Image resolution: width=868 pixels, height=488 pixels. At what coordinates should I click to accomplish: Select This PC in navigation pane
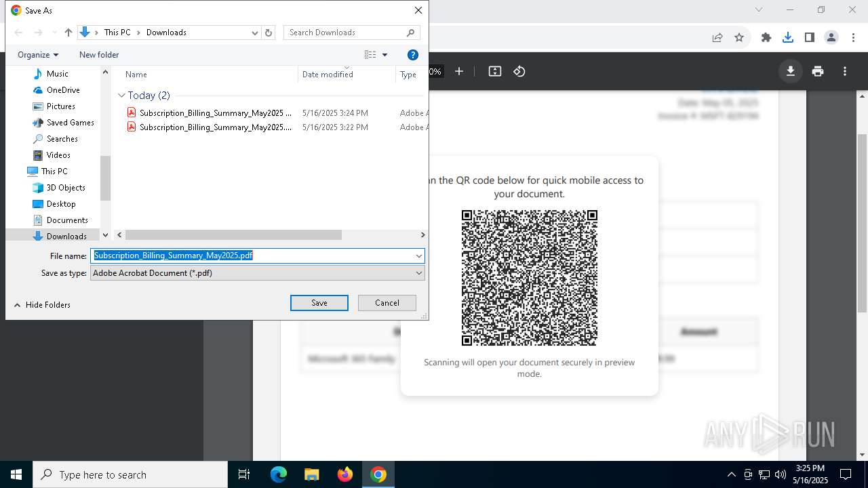(54, 171)
